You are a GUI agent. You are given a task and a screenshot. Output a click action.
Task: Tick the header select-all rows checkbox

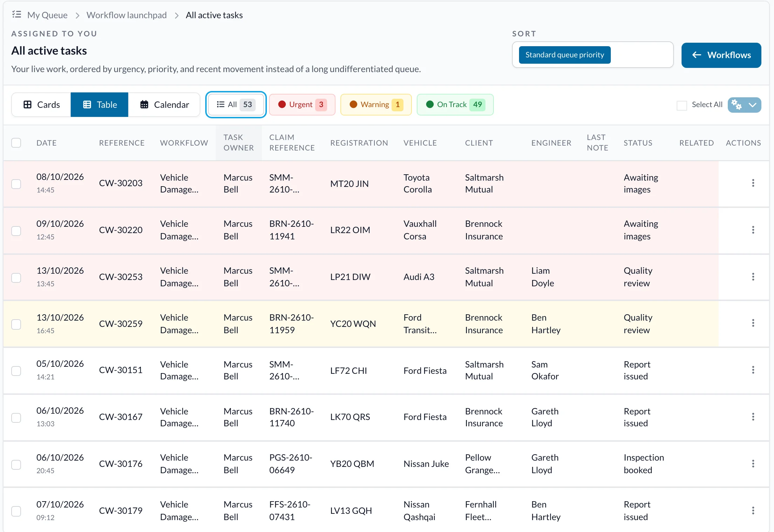16,143
